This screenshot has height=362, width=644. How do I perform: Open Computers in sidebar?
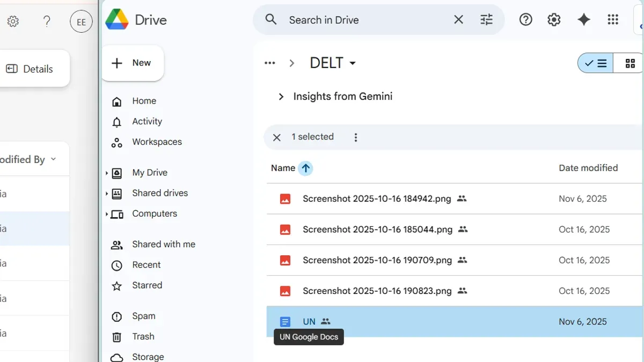pos(155,213)
